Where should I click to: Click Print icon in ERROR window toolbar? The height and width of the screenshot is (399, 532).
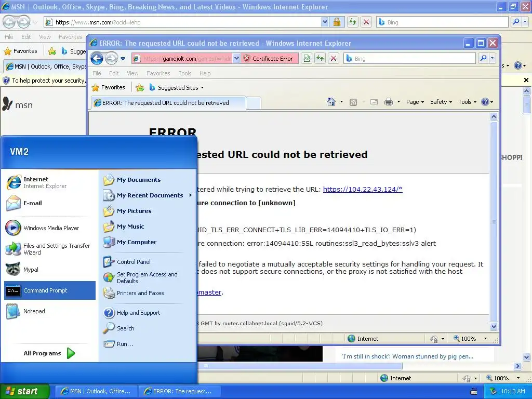pyautogui.click(x=389, y=102)
